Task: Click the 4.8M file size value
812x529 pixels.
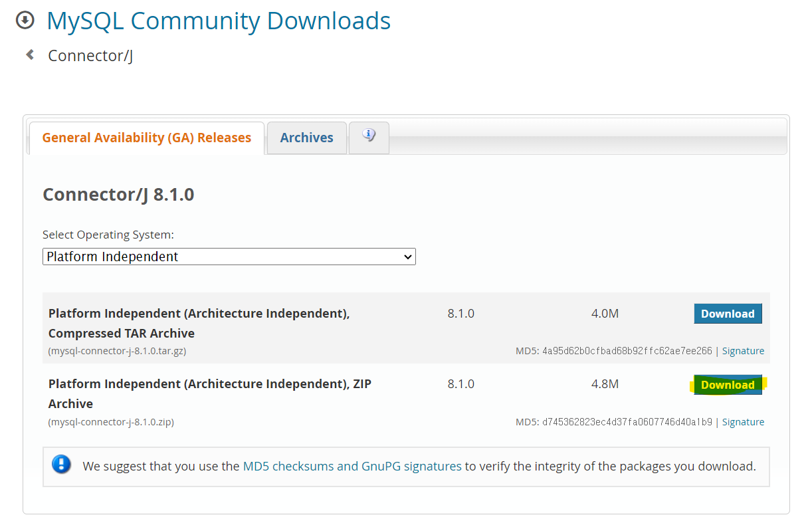Action: [x=605, y=384]
